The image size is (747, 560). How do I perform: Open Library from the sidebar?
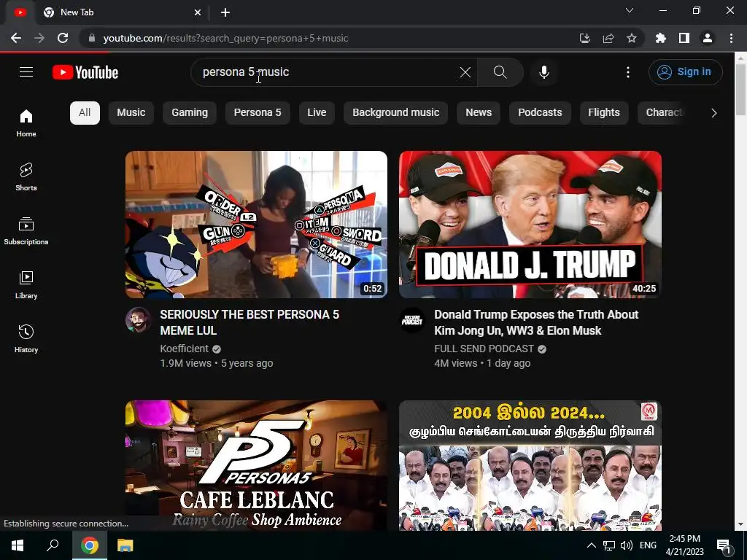point(26,284)
